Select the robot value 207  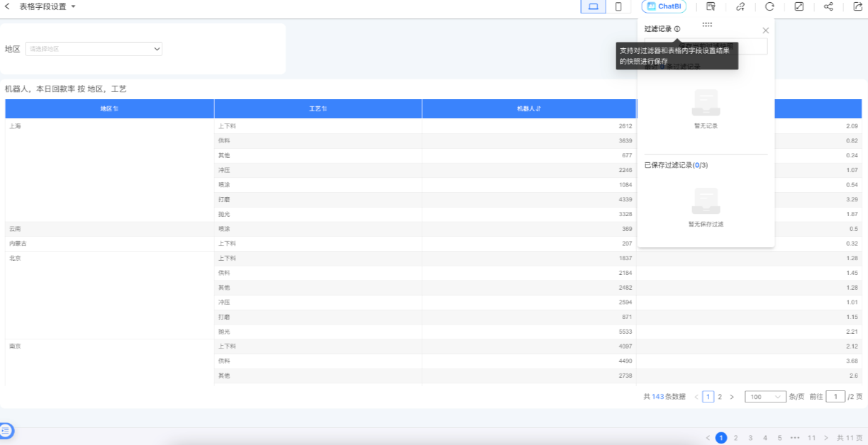(x=626, y=243)
